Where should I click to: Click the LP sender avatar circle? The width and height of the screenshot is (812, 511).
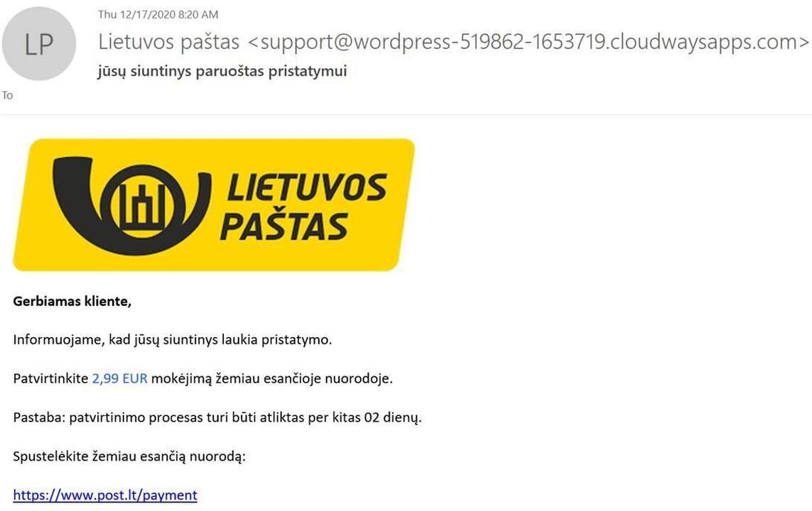coord(39,43)
